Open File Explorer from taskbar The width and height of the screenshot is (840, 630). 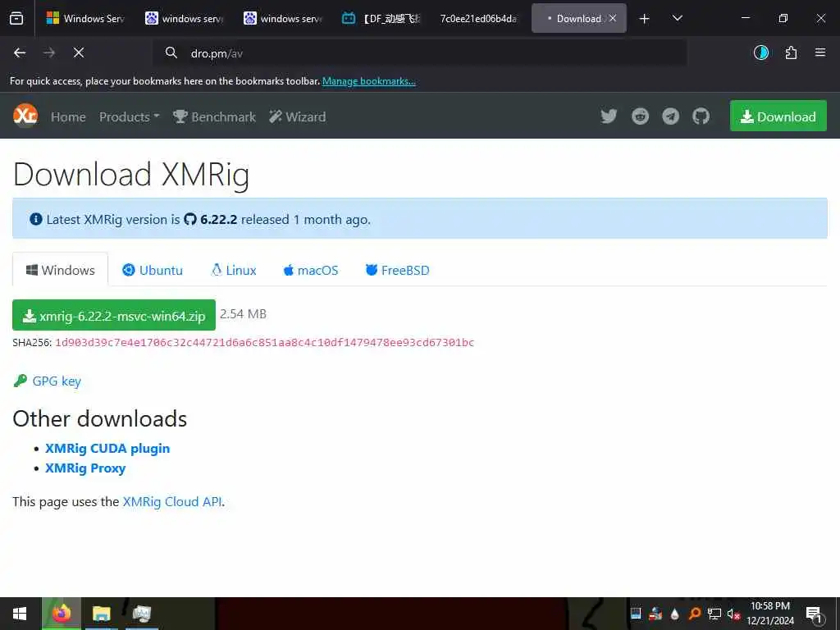click(x=101, y=614)
